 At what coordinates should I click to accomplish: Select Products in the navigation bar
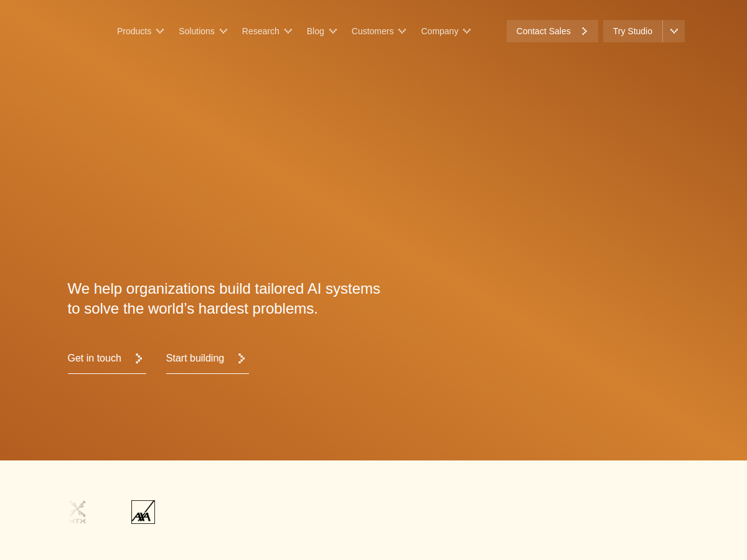pos(134,31)
